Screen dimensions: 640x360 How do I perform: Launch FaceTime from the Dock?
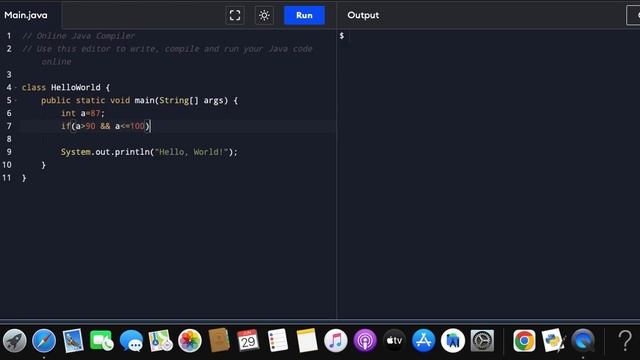point(102,340)
